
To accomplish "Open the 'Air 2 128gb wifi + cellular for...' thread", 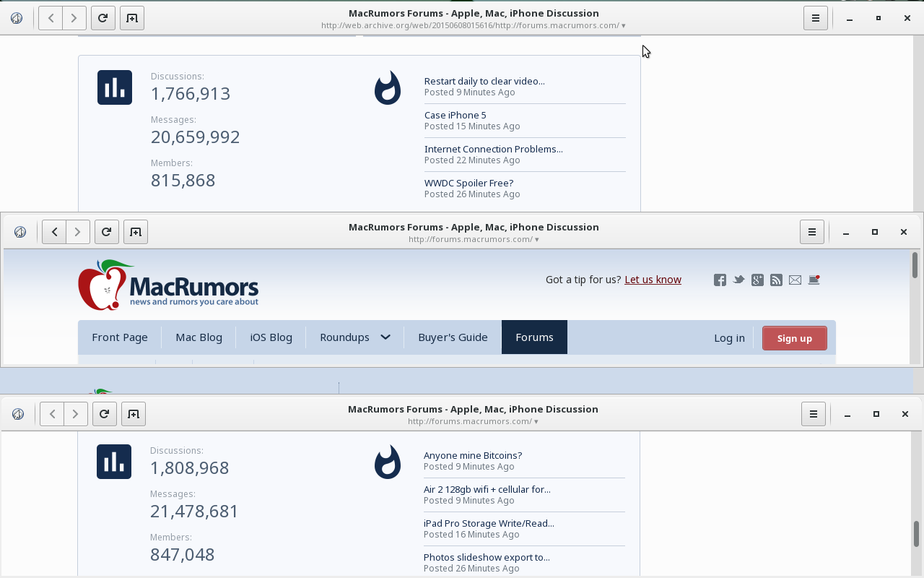I will click(487, 489).
